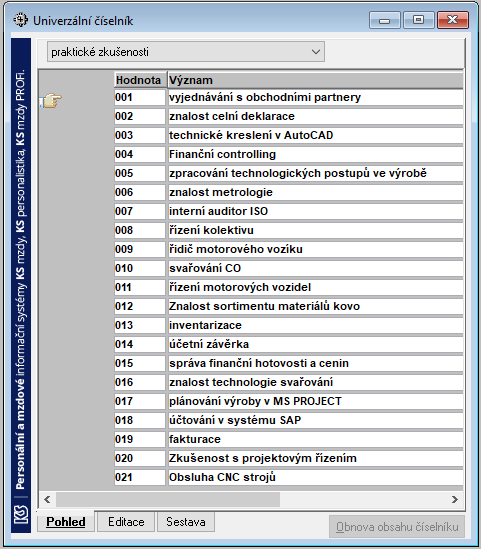Select 'inventarizace' cell
Screen dimensions: 481x549
(315, 325)
